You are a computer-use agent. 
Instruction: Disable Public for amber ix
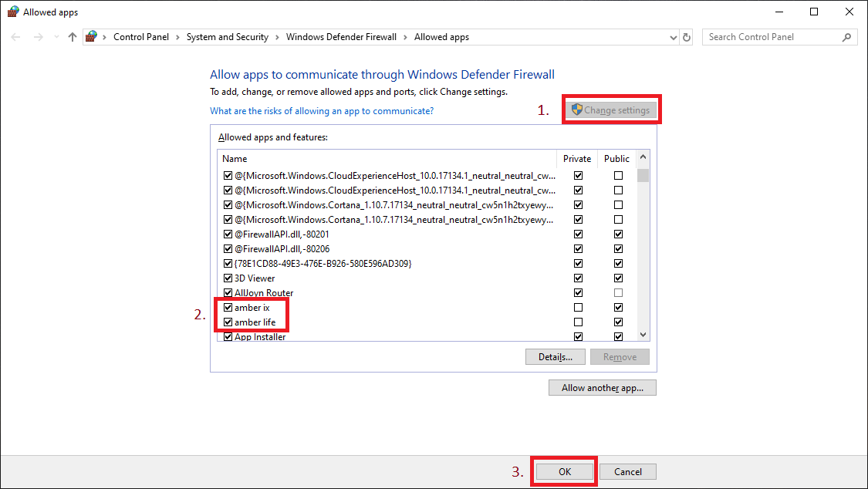click(618, 308)
